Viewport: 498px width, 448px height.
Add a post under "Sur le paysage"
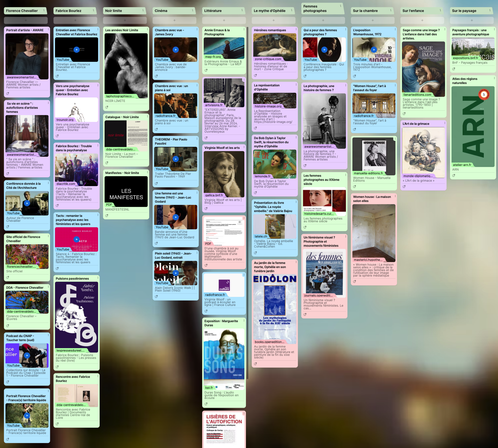(x=472, y=20)
